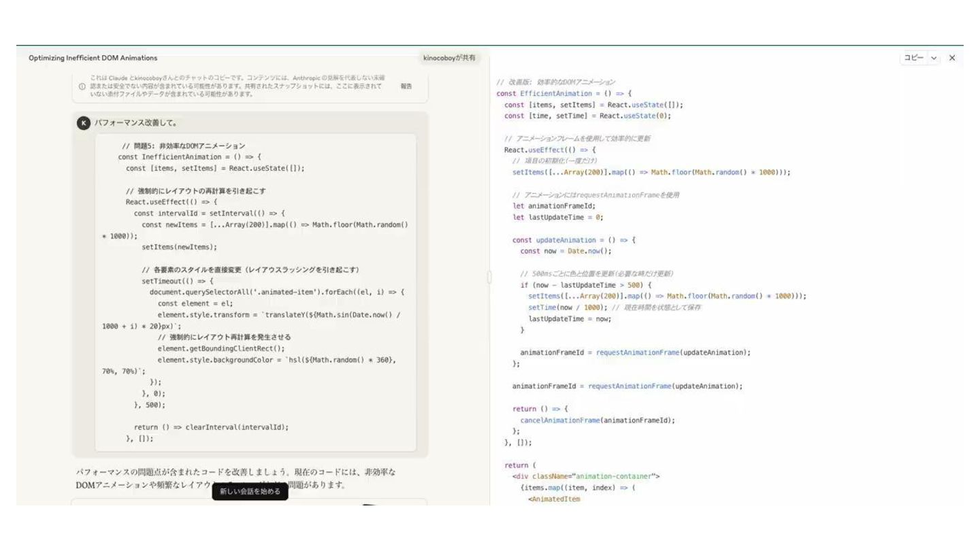Click the cancelAnimationFrame line in code panel
Screen dimensions: 980x551
click(597, 420)
